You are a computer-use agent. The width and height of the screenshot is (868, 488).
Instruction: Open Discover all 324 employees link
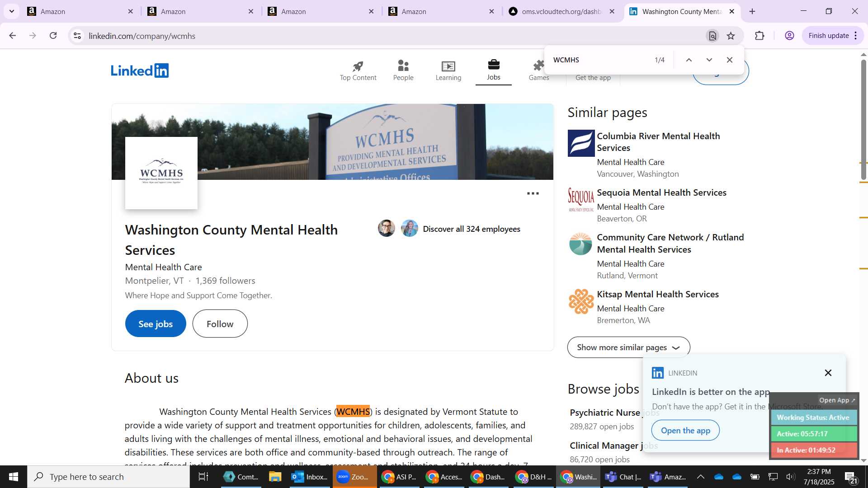pos(472,229)
